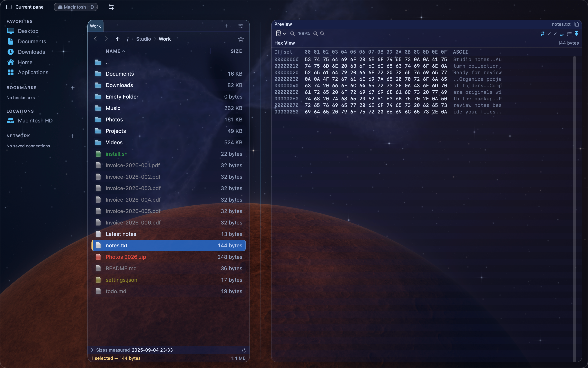The image size is (588, 368).
Task: Toggle line numbers in the preview toolbar
Action: [x=569, y=34]
